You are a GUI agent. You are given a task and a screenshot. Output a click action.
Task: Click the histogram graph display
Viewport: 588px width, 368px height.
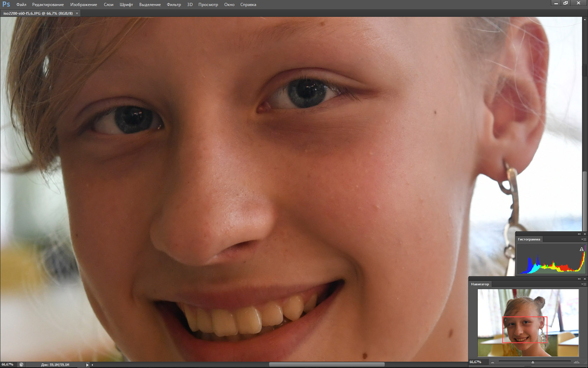coord(551,260)
